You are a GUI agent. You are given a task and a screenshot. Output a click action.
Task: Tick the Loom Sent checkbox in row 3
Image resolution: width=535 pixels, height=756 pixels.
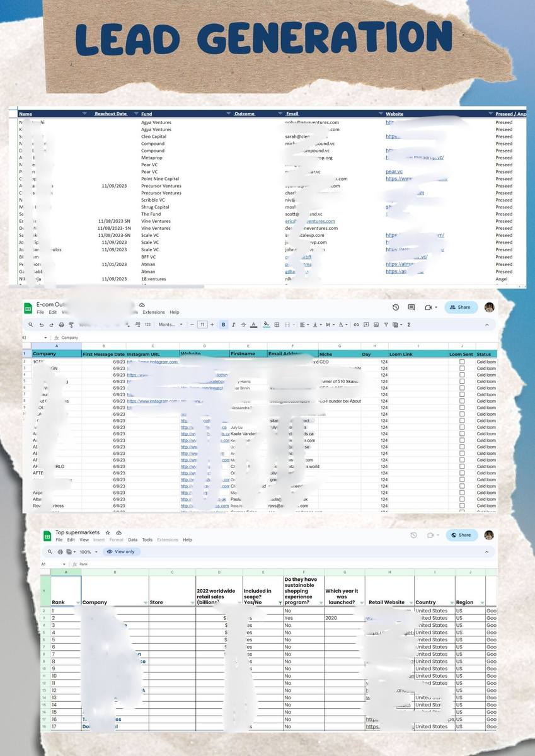tap(462, 368)
